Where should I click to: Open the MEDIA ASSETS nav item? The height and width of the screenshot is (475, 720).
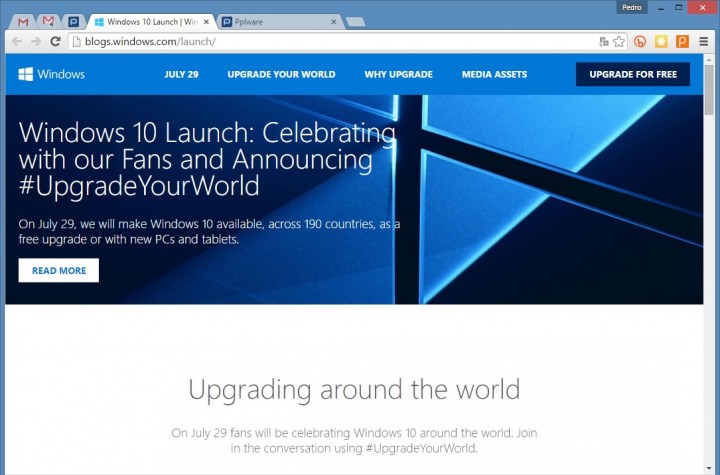(x=495, y=74)
